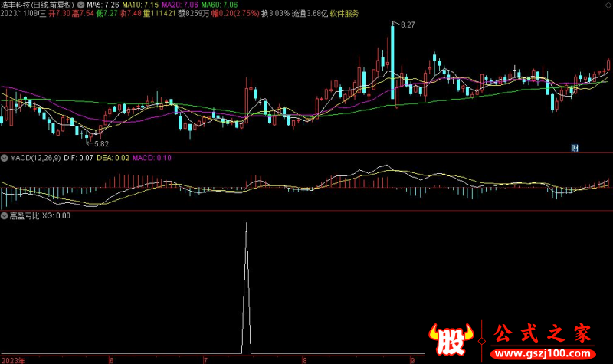
Task: Click the opening price 开7.30
Action: tap(60, 14)
